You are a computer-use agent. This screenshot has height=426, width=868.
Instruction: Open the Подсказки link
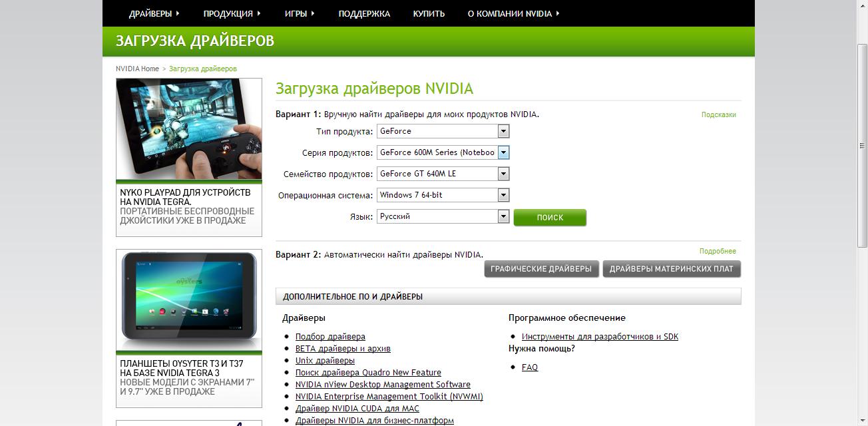coord(718,114)
